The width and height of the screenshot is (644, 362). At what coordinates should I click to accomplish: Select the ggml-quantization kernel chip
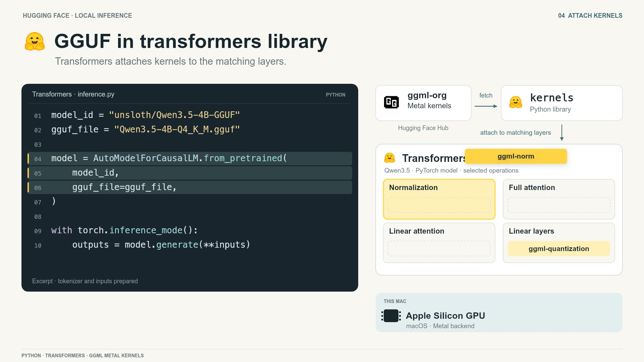coord(559,249)
